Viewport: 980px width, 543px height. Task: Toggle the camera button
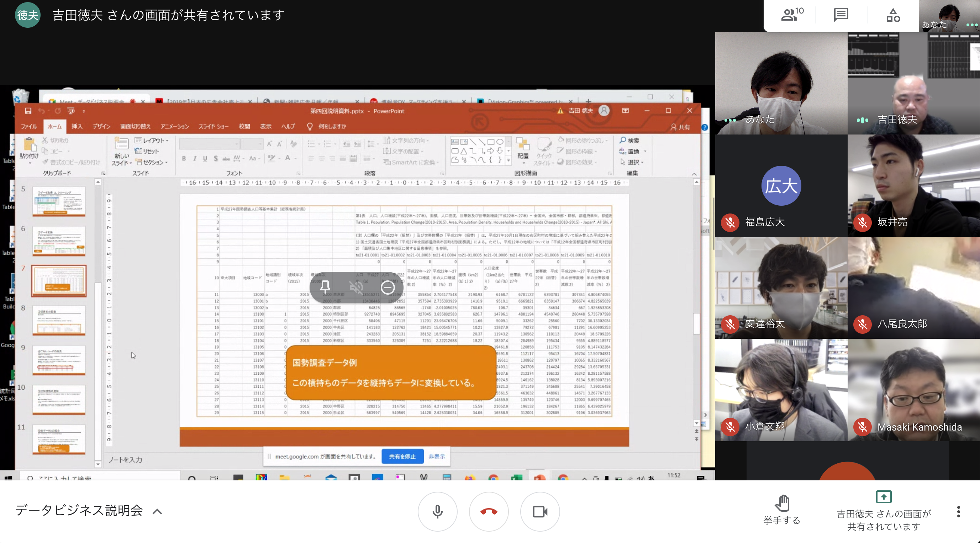pyautogui.click(x=540, y=511)
